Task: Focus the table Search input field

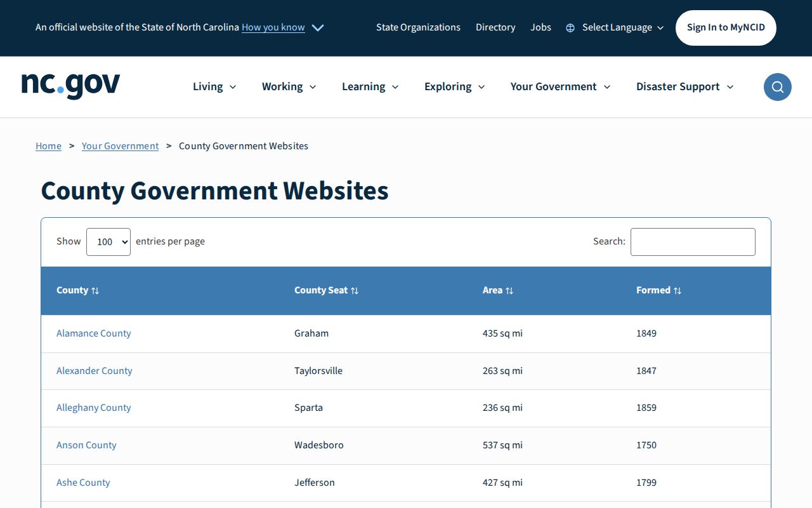Action: [x=693, y=242]
